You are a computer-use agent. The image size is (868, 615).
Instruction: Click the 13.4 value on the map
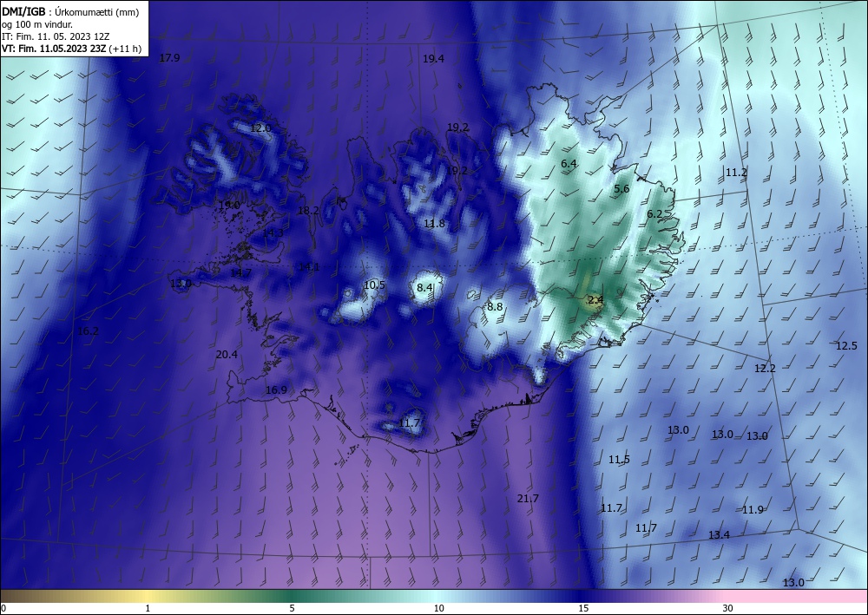click(719, 535)
